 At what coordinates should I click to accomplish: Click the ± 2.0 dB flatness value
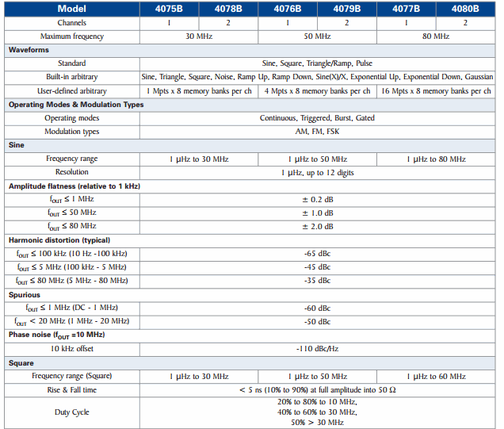point(317,227)
